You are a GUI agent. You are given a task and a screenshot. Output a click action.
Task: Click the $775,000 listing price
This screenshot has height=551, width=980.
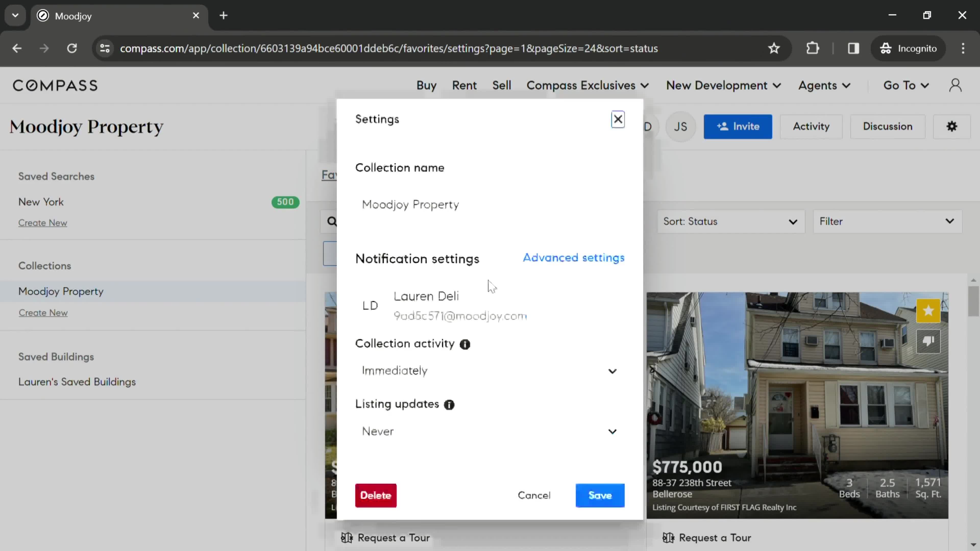click(687, 467)
